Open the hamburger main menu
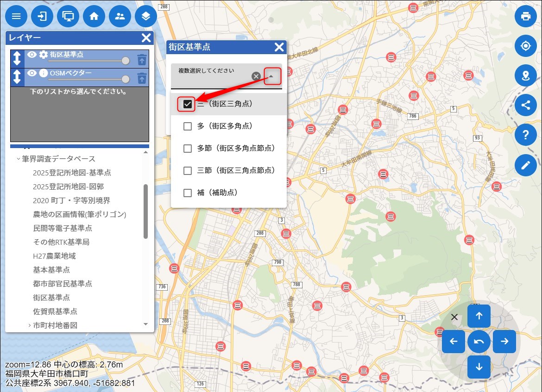Image resolution: width=542 pixels, height=392 pixels. (16, 17)
